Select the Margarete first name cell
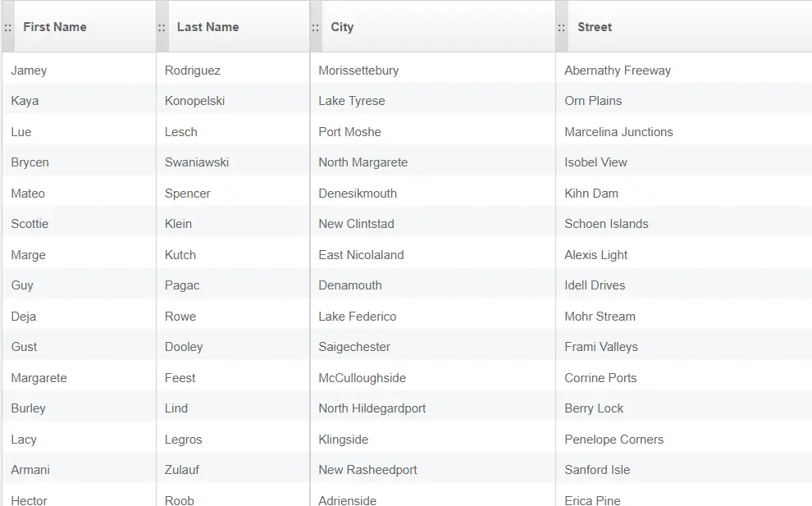 [x=79, y=378]
